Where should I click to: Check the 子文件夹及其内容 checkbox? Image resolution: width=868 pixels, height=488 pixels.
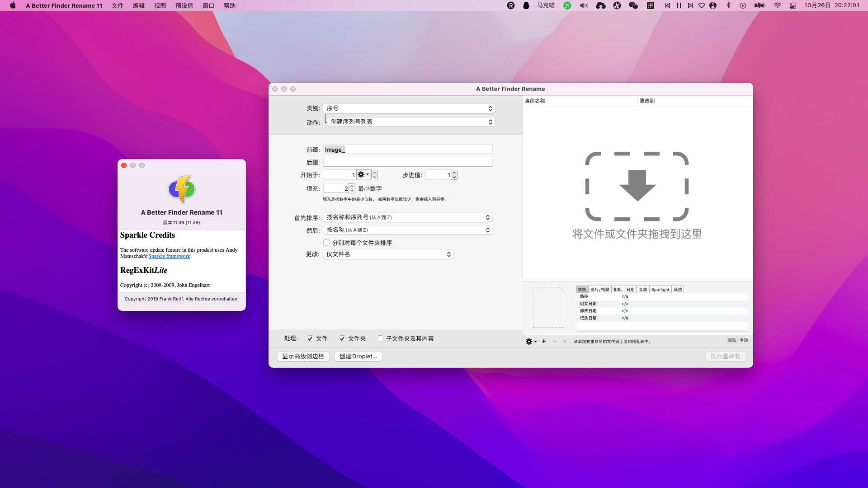[x=380, y=338]
